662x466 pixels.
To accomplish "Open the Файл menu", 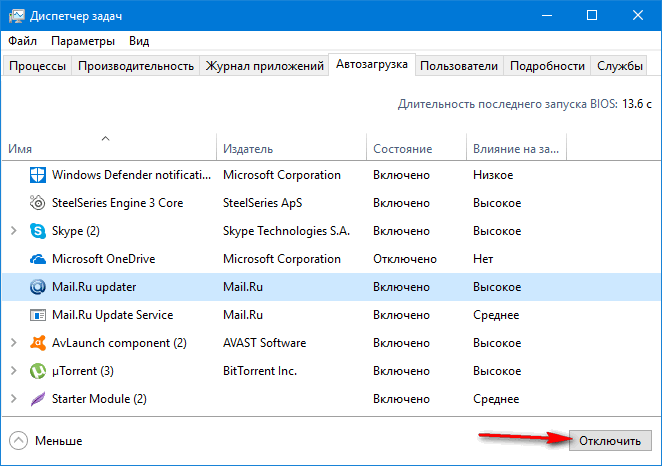I will (x=22, y=41).
